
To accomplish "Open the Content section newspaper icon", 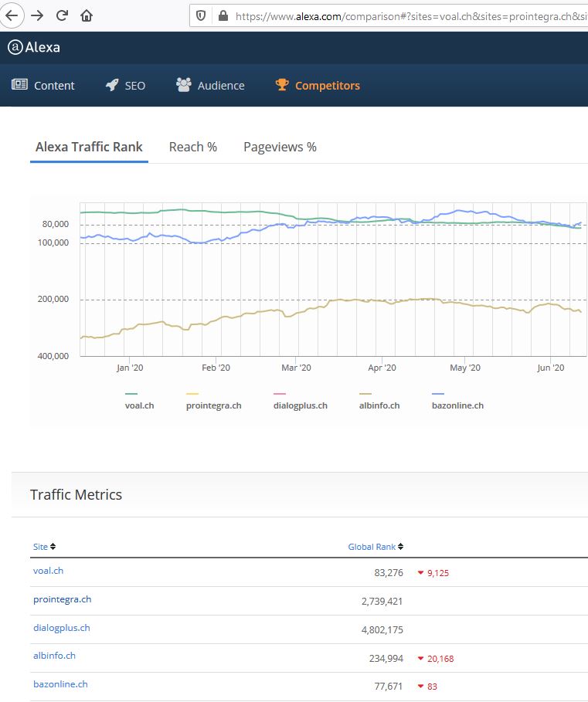I will 19,85.
